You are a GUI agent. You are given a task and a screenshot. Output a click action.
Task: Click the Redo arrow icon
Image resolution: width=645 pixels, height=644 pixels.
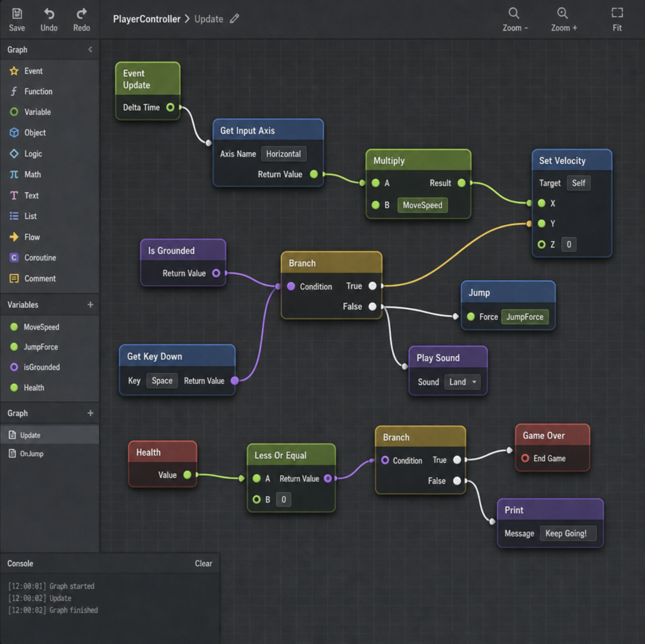81,14
